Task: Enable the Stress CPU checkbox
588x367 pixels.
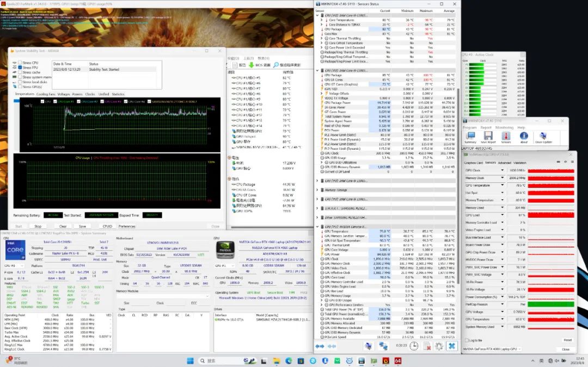Action: (20, 63)
